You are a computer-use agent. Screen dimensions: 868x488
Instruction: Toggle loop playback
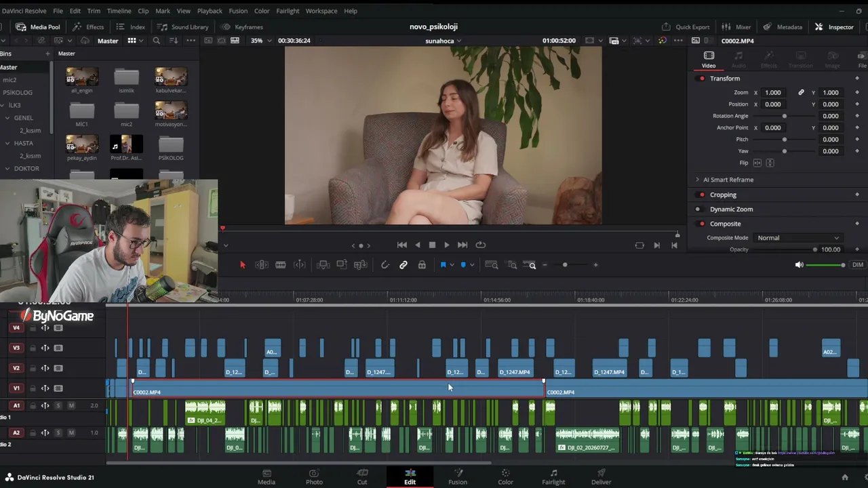pos(481,245)
